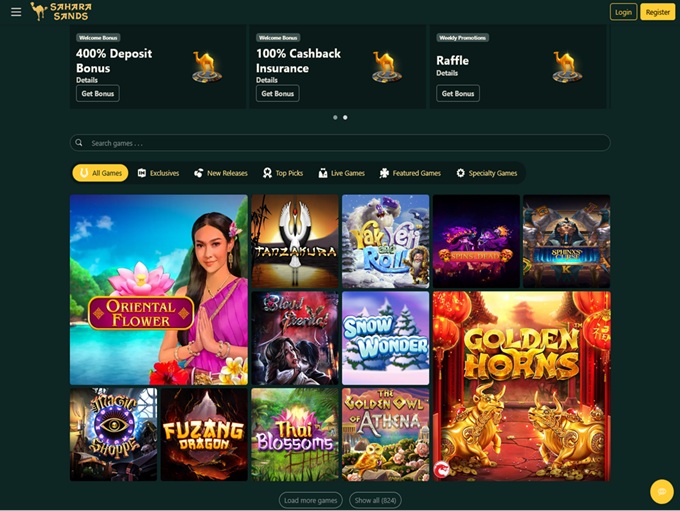Image resolution: width=680 pixels, height=511 pixels.
Task: Focus the Search games input field
Action: [x=340, y=143]
